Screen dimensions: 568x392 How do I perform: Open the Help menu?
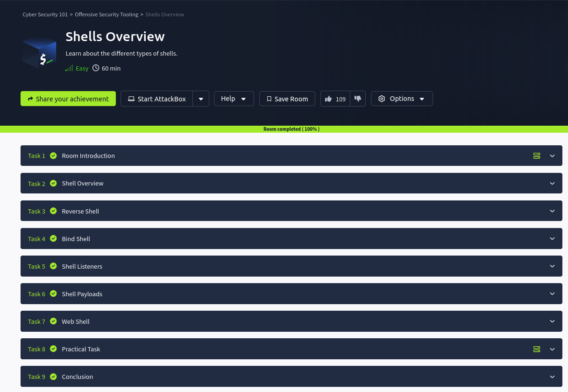tap(234, 99)
